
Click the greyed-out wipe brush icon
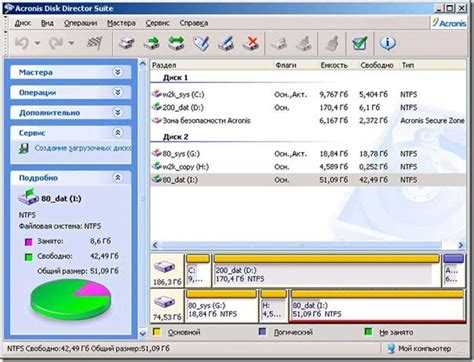pos(332,43)
